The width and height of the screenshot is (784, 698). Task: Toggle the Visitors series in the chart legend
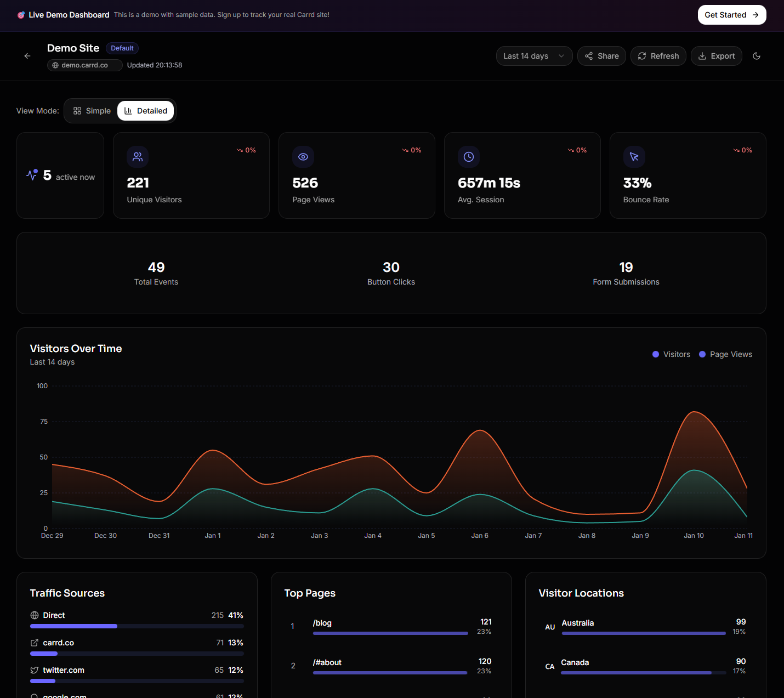pyautogui.click(x=671, y=354)
